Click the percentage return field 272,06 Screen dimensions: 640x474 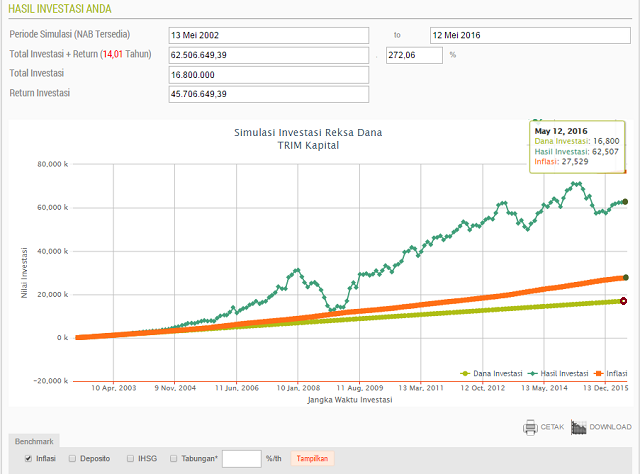[414, 55]
